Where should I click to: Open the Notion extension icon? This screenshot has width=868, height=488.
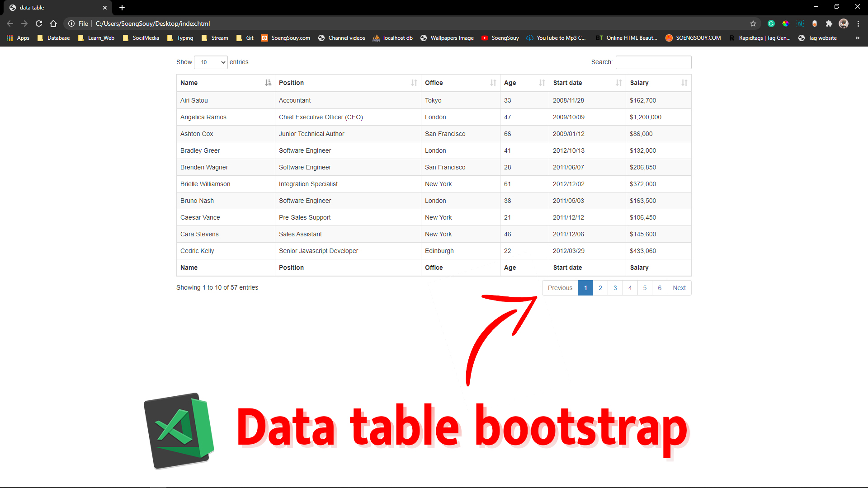point(800,23)
